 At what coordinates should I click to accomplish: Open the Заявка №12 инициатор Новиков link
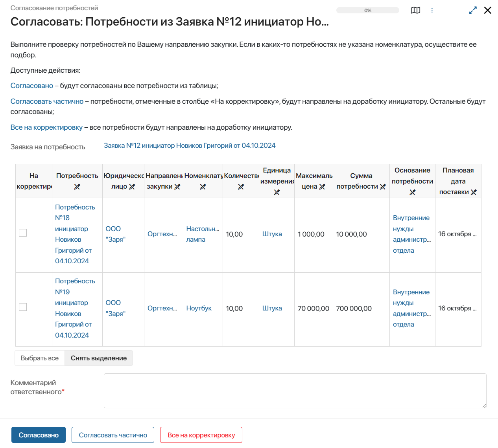(190, 145)
